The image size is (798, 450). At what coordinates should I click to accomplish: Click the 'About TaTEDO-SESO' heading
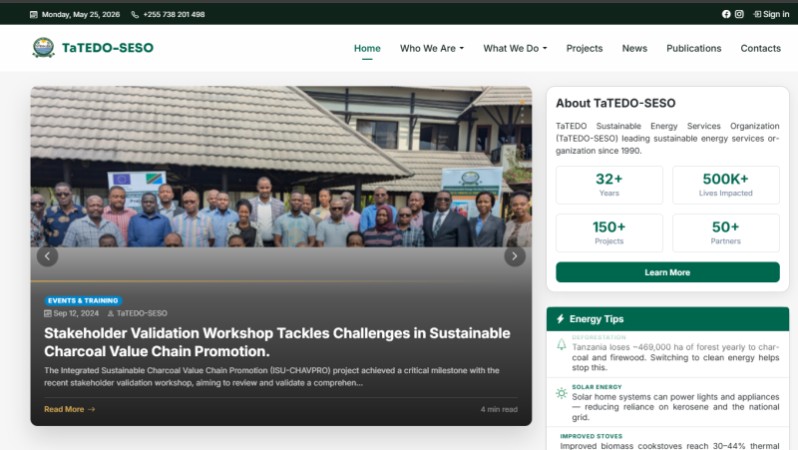615,103
